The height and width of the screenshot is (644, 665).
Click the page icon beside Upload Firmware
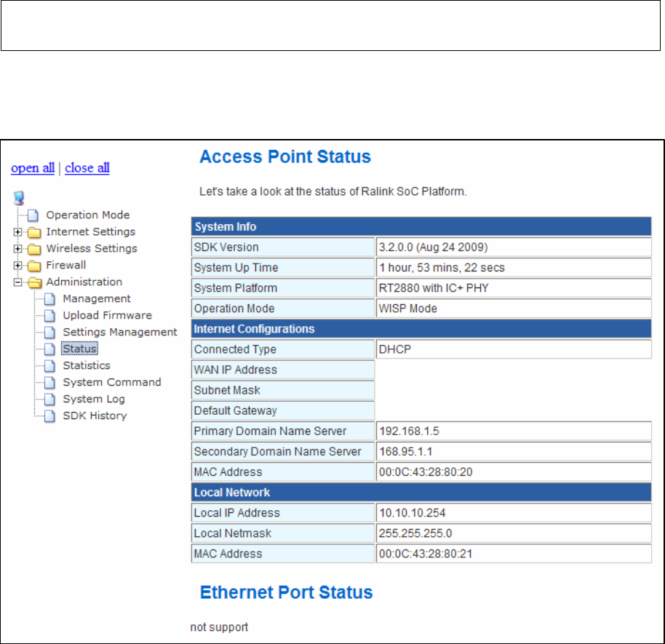click(49, 316)
